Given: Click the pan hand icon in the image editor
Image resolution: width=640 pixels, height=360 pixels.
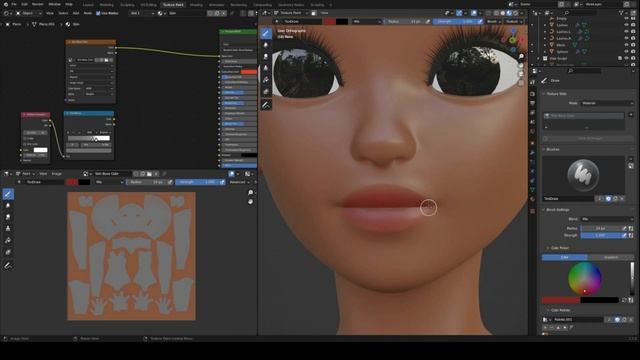Looking at the screenshot, I should (251, 202).
